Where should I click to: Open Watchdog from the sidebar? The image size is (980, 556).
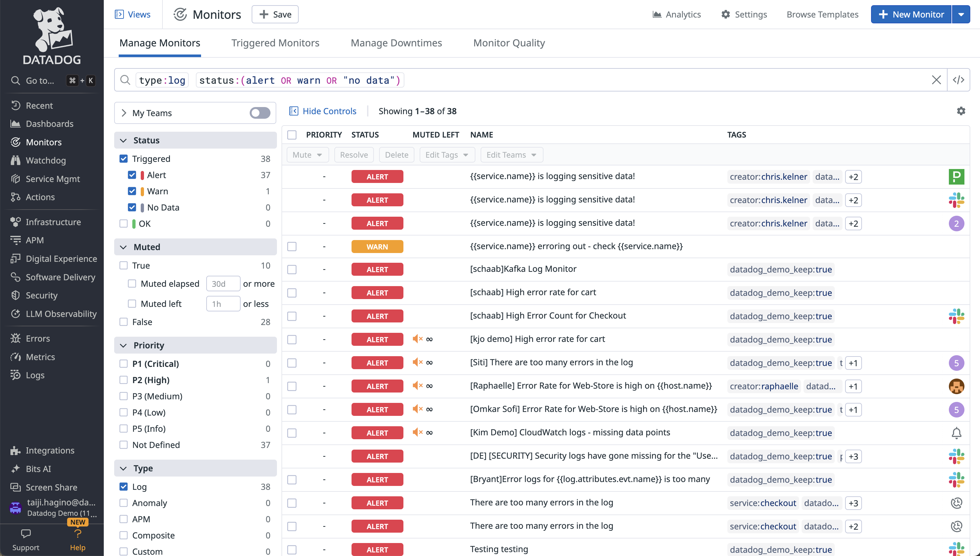click(45, 160)
